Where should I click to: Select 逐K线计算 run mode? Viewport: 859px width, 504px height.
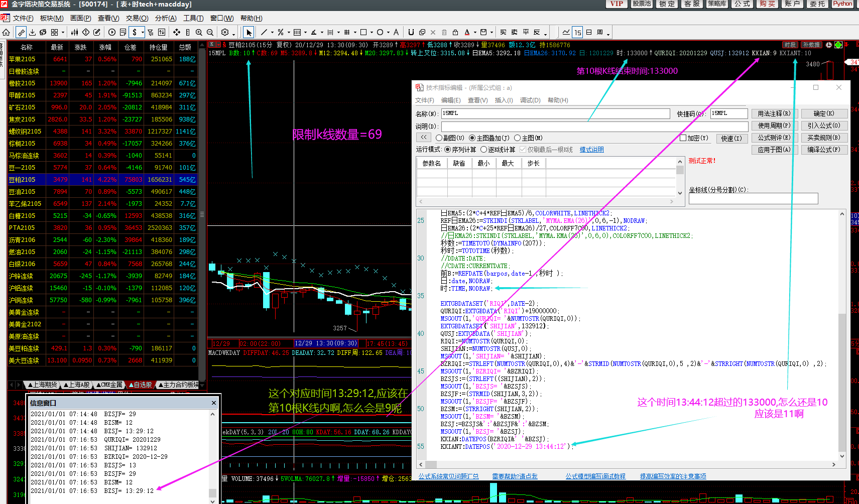[484, 150]
